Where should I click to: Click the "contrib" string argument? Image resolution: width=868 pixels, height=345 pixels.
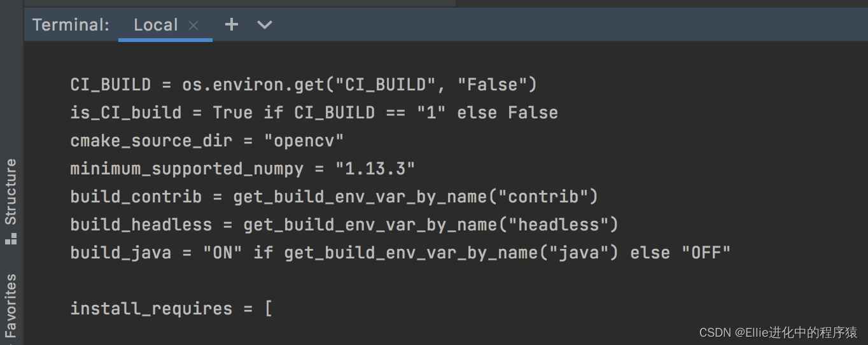(x=543, y=197)
